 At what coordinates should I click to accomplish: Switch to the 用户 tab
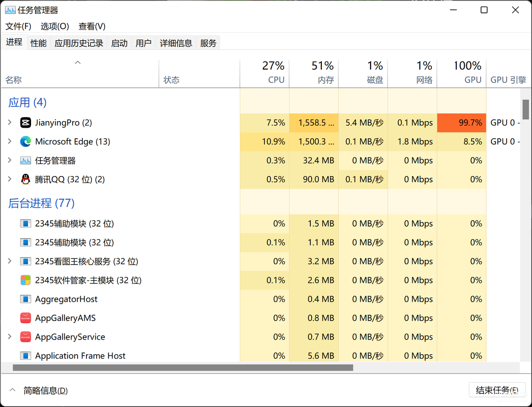coord(144,43)
